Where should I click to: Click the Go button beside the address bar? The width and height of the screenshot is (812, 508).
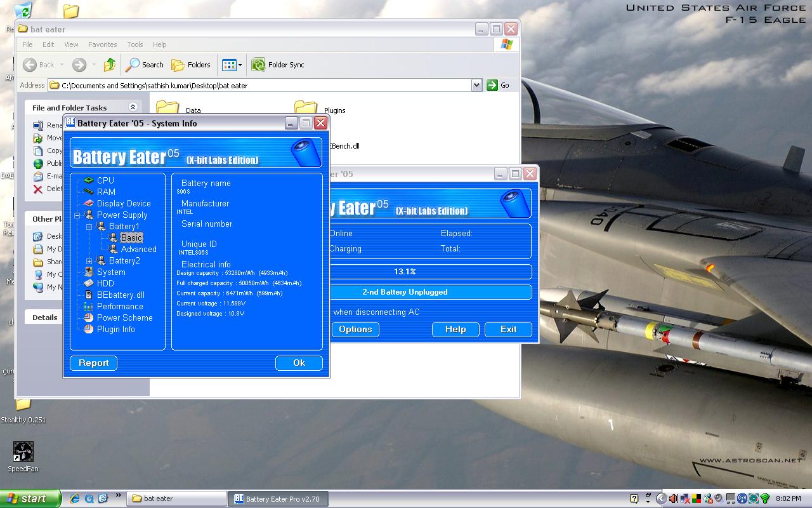pyautogui.click(x=498, y=85)
